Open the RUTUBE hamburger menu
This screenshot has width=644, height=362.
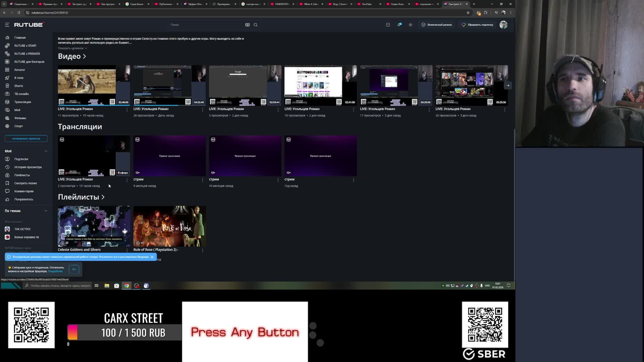7,25
